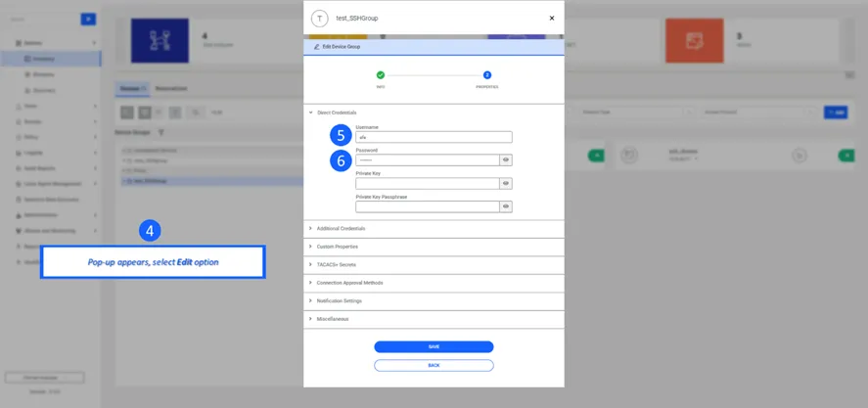Expand the Notification Settings section
Image resolution: width=868 pixels, height=408 pixels.
pos(434,301)
